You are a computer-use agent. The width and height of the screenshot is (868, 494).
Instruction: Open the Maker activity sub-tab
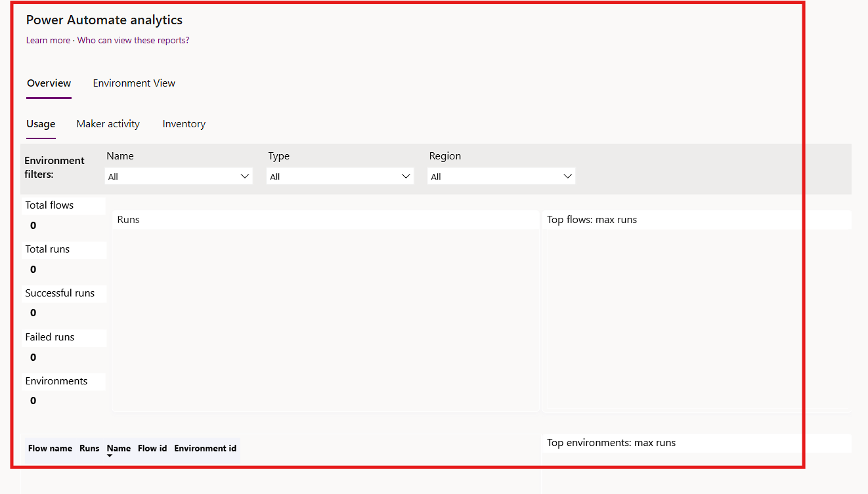click(x=108, y=124)
